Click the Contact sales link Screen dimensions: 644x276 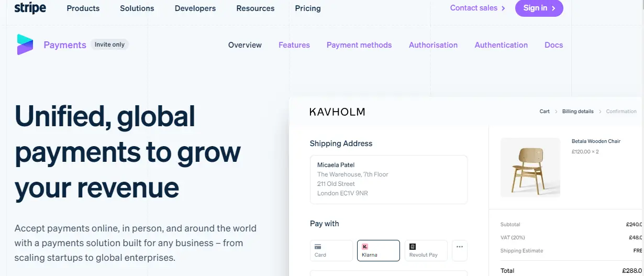478,8
